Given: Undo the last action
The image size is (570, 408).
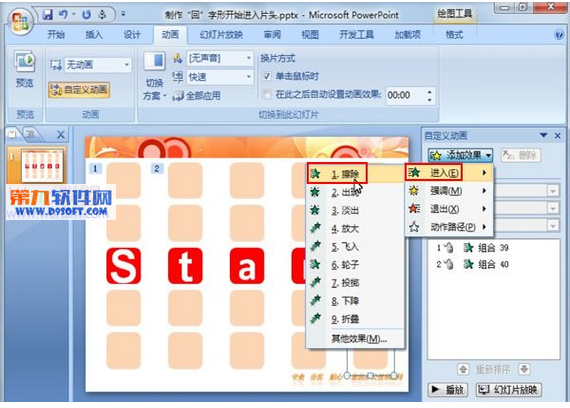Looking at the screenshot, I should (64, 15).
